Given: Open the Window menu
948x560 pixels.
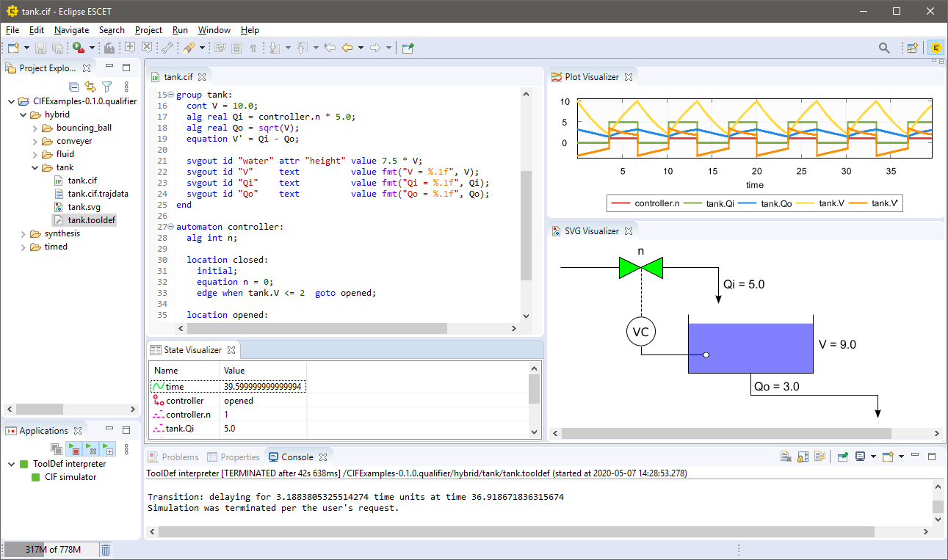Looking at the screenshot, I should 214,30.
